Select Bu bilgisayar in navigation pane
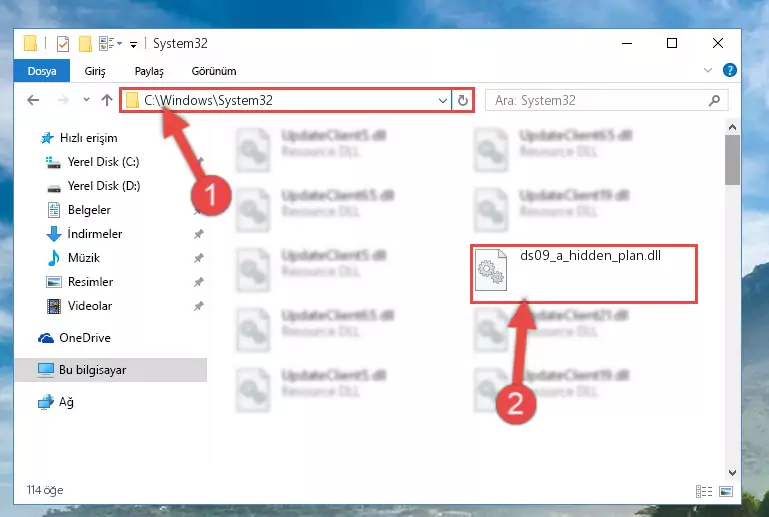This screenshot has width=769, height=517. click(111, 370)
